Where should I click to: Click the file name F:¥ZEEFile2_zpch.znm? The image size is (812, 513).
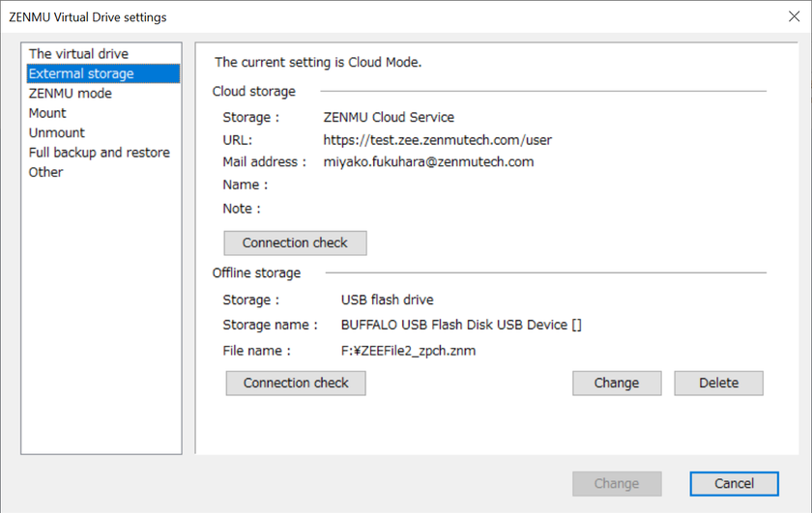point(408,351)
